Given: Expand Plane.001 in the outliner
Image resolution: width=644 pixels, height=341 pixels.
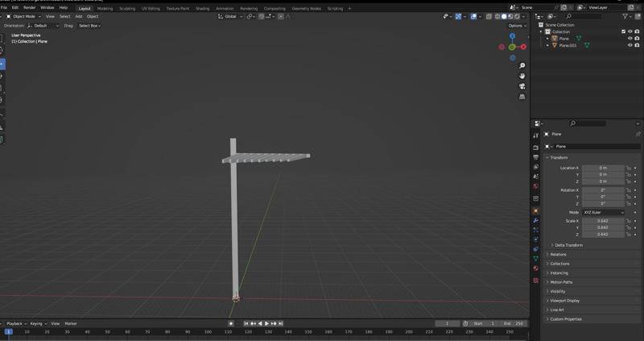Looking at the screenshot, I should coord(547,45).
